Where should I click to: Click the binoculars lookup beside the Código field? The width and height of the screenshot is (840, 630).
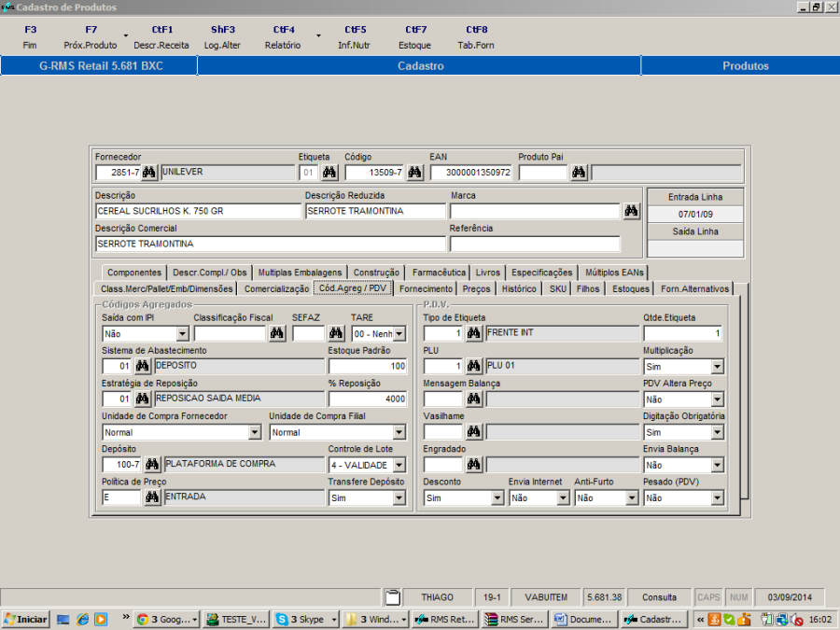[x=413, y=173]
